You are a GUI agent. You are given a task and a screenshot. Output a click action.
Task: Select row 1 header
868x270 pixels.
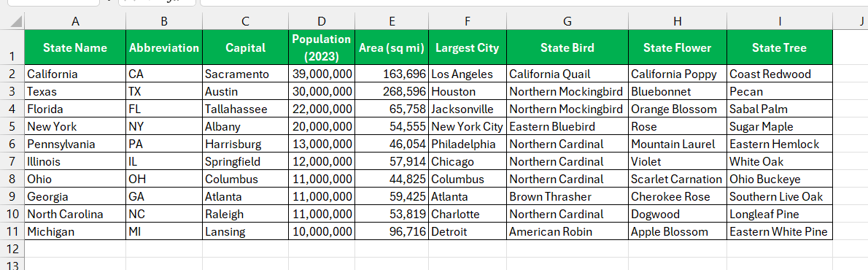point(12,47)
